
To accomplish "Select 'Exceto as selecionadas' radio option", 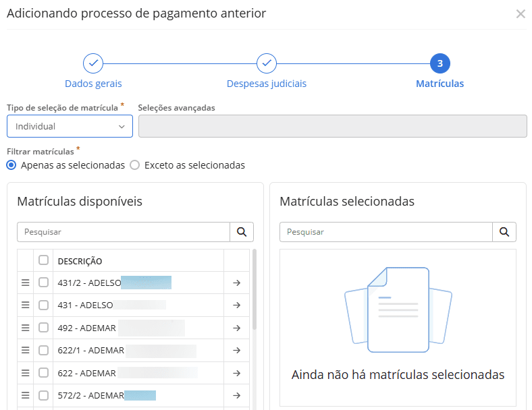I will [x=134, y=165].
